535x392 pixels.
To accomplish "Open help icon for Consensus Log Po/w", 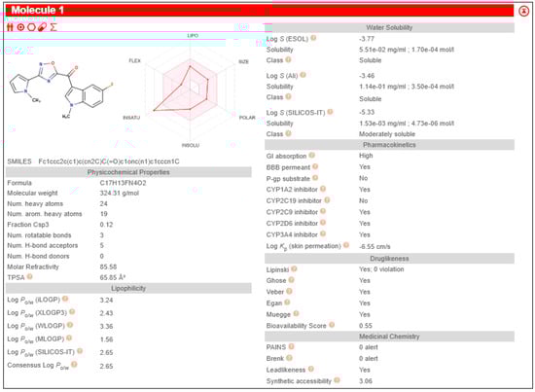I will (74, 365).
